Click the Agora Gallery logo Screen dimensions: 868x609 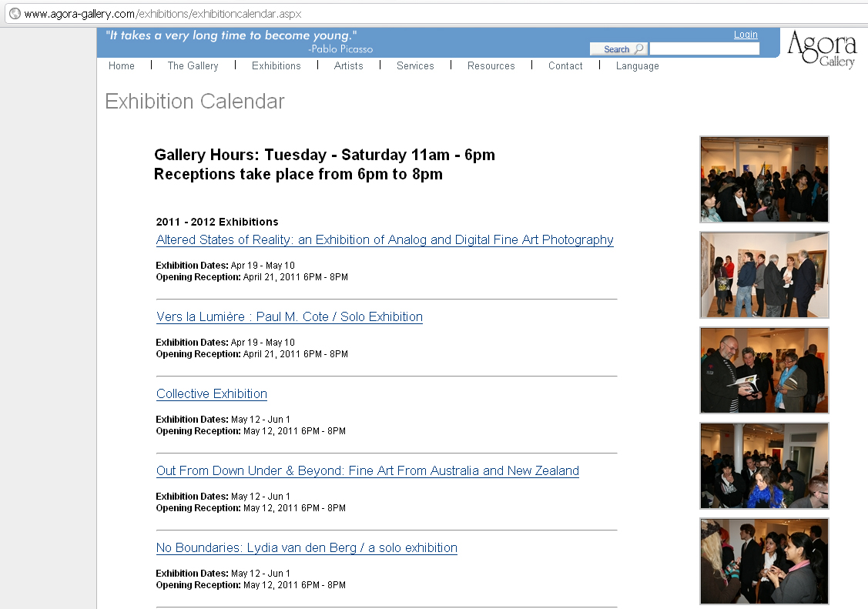coord(822,49)
